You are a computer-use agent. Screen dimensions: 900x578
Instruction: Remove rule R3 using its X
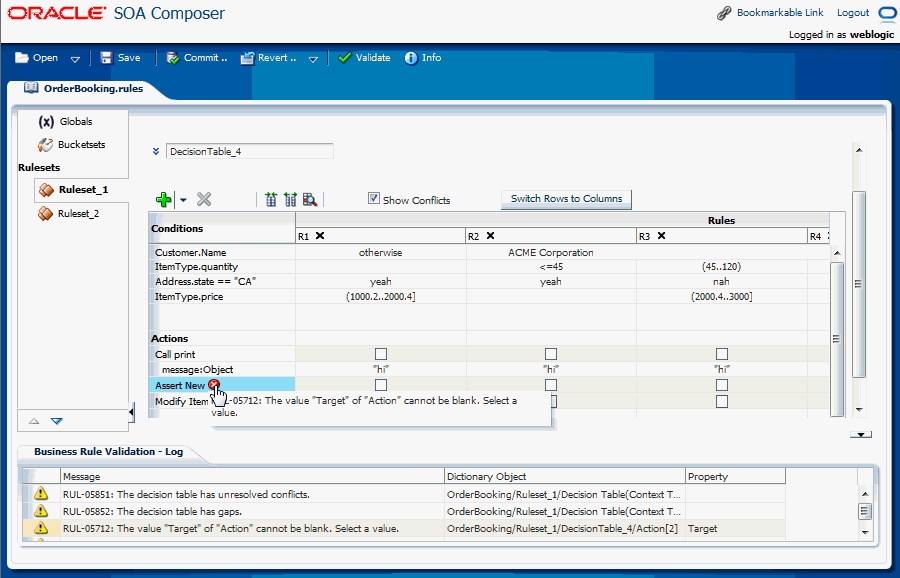pos(661,235)
